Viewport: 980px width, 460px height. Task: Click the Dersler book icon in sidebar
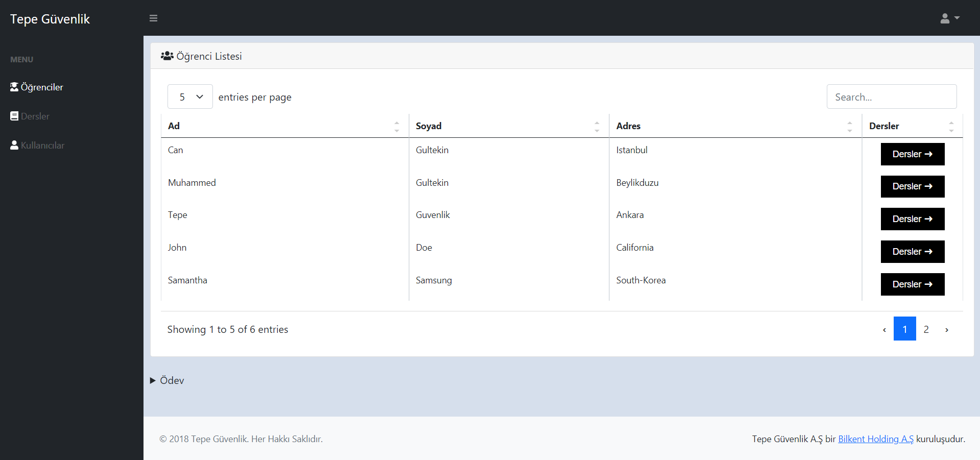[14, 115]
